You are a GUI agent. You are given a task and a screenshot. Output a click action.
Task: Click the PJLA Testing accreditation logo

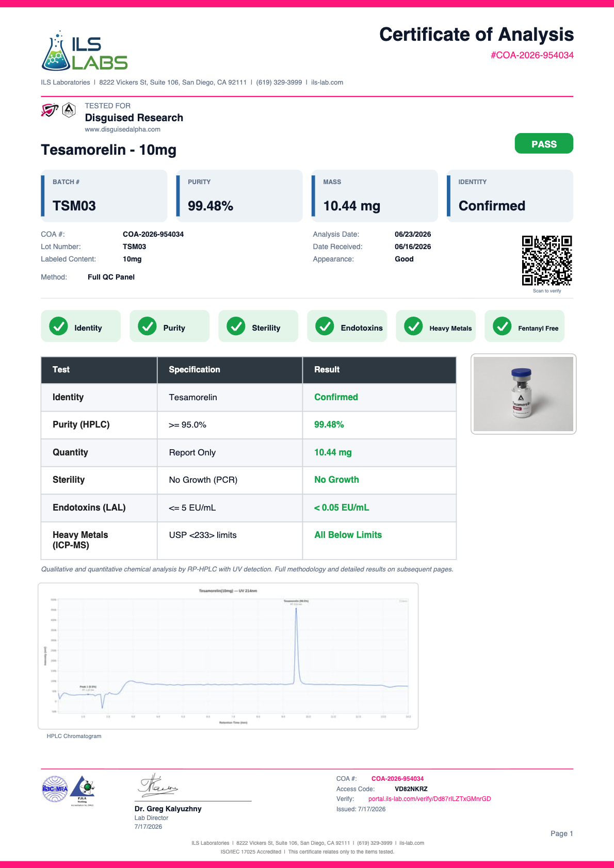(x=83, y=790)
